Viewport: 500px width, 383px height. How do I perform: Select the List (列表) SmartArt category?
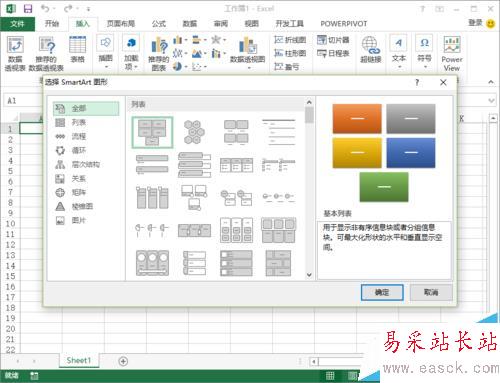(x=86, y=122)
